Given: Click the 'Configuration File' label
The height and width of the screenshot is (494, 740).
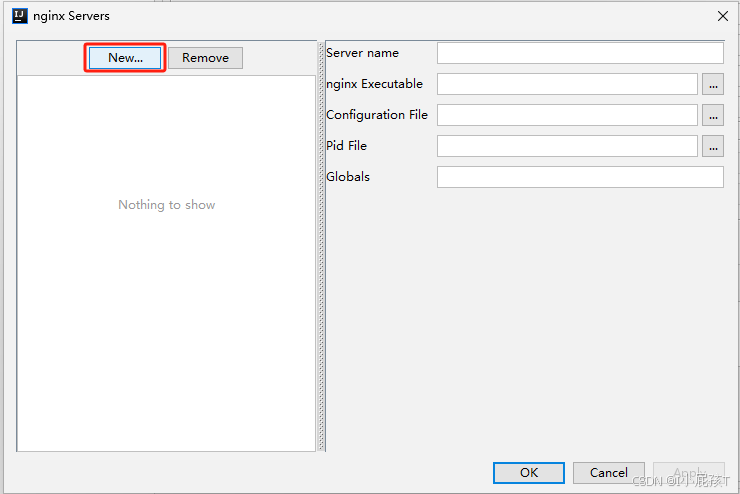Looking at the screenshot, I should coord(377,115).
